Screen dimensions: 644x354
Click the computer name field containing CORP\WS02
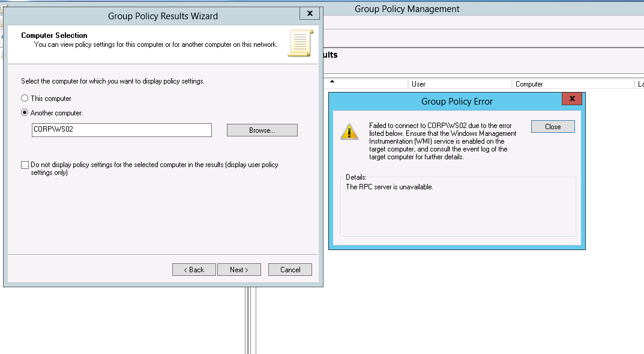point(122,130)
